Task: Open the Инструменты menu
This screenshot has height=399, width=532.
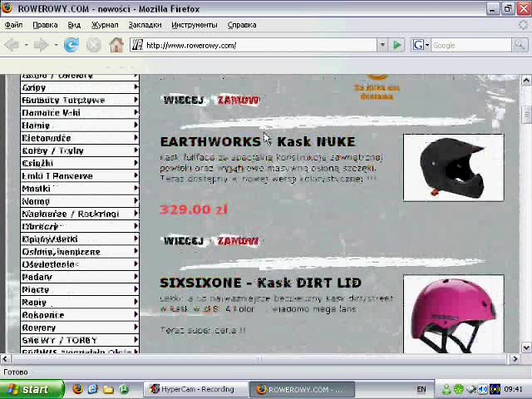Action: [194, 25]
